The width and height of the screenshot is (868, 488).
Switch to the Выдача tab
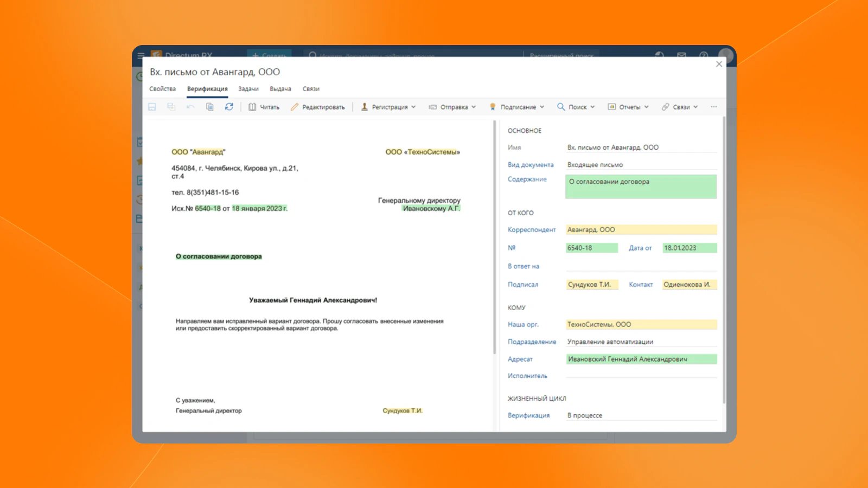point(280,89)
